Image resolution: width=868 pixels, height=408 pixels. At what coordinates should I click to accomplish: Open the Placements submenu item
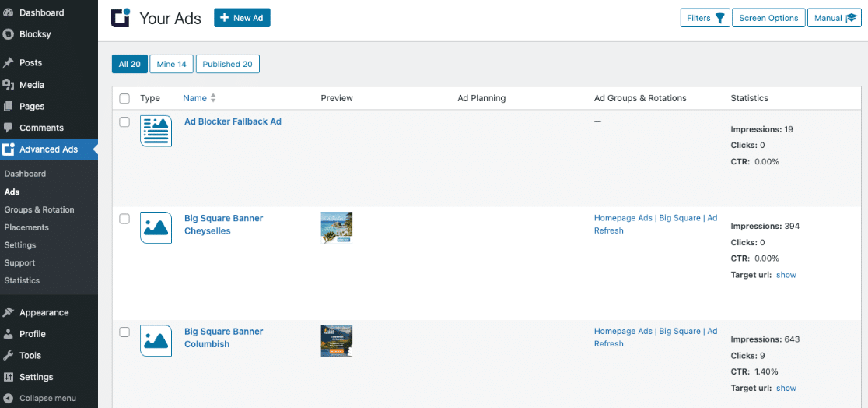pos(26,227)
